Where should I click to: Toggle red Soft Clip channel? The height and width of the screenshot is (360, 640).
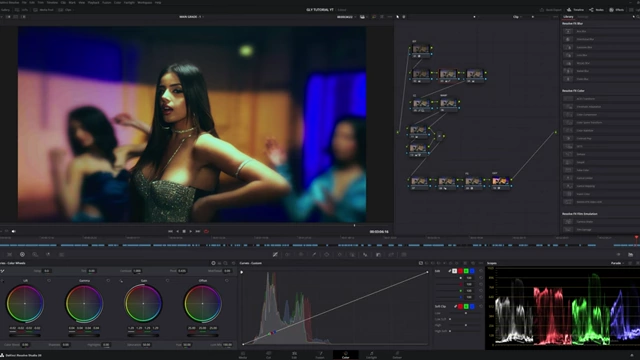460,306
